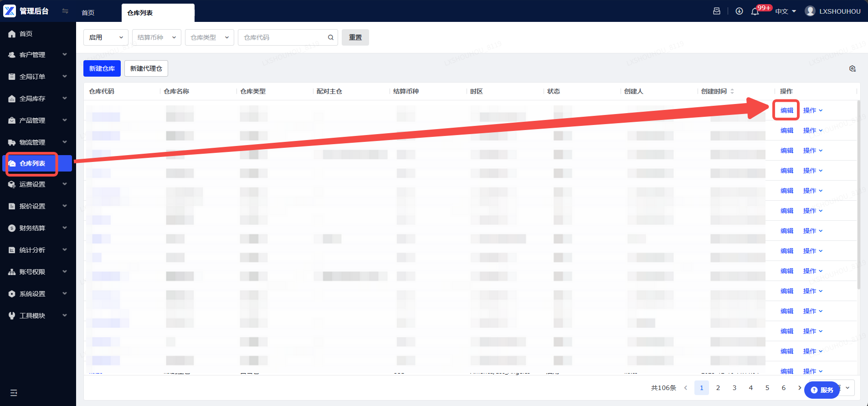Click the next page arrow
Viewport: 868px width, 406px height.
point(799,388)
